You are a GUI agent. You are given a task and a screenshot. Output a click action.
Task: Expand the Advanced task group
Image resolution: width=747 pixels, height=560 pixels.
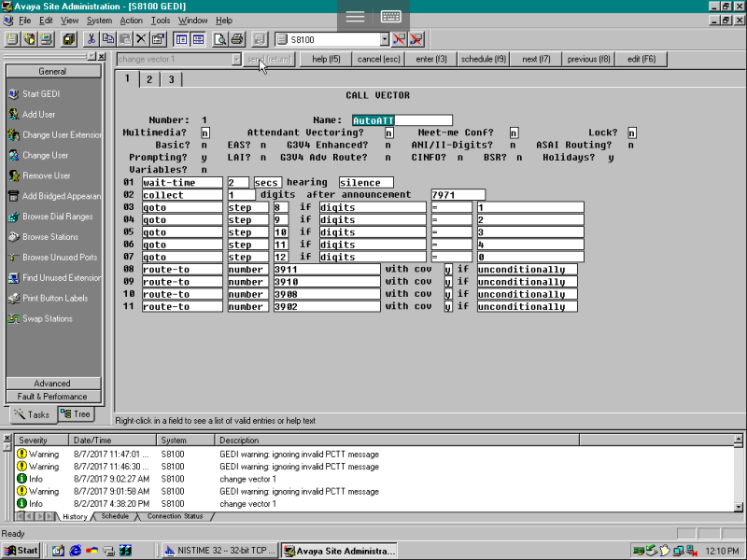[52, 384]
